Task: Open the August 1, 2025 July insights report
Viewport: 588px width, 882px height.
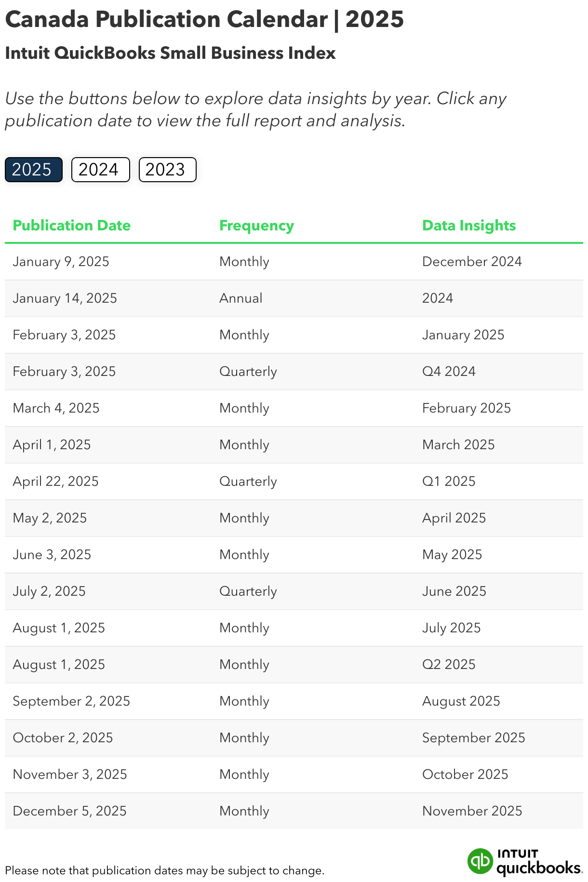Action: point(58,628)
